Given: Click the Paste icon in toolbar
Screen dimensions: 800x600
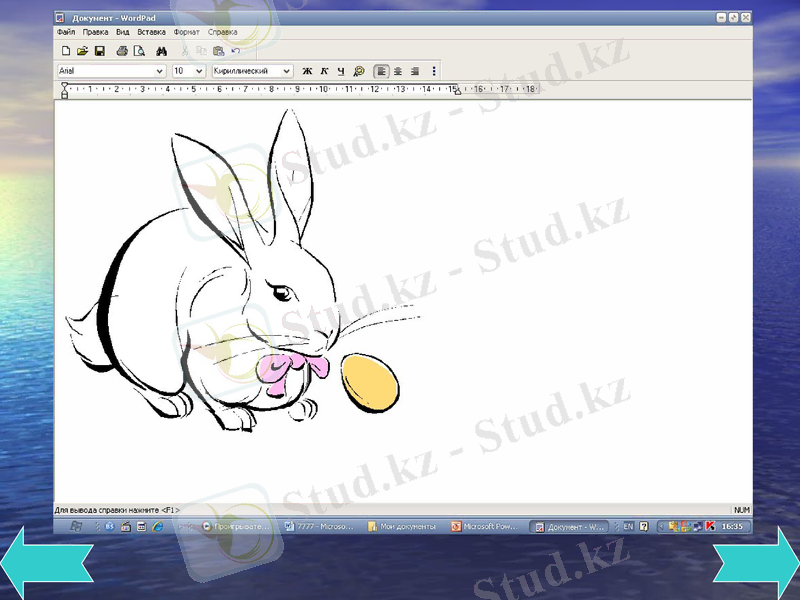Looking at the screenshot, I should tap(218, 51).
